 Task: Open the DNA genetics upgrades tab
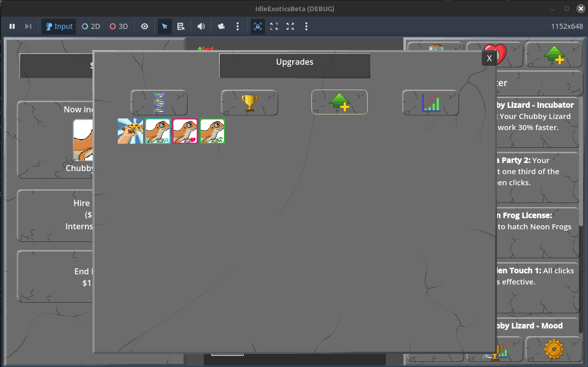159,103
